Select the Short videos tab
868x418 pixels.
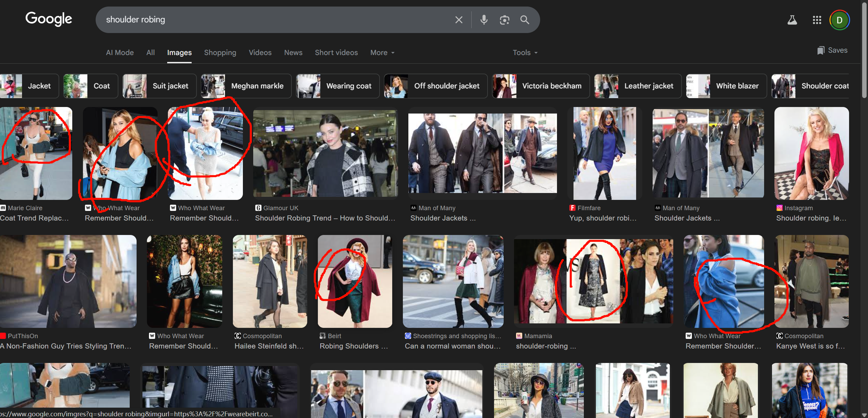coord(336,53)
